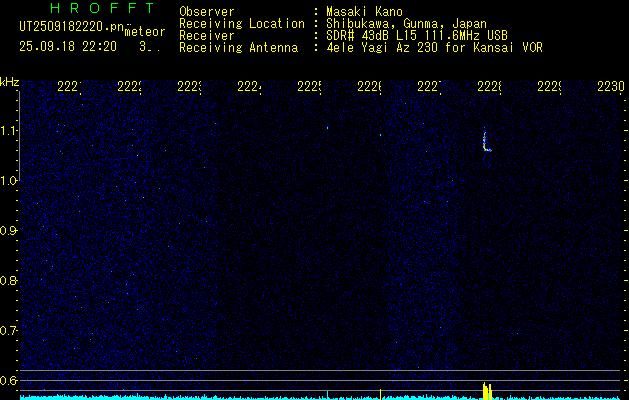This screenshot has width=629, height=400.
Task: Click the 2228 time marker
Action: pyautogui.click(x=489, y=87)
